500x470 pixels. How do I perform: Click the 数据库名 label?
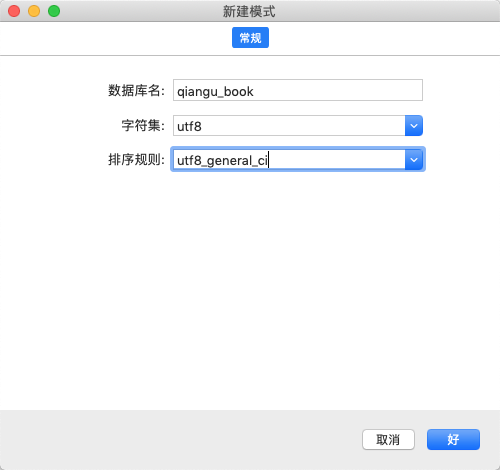click(x=136, y=90)
